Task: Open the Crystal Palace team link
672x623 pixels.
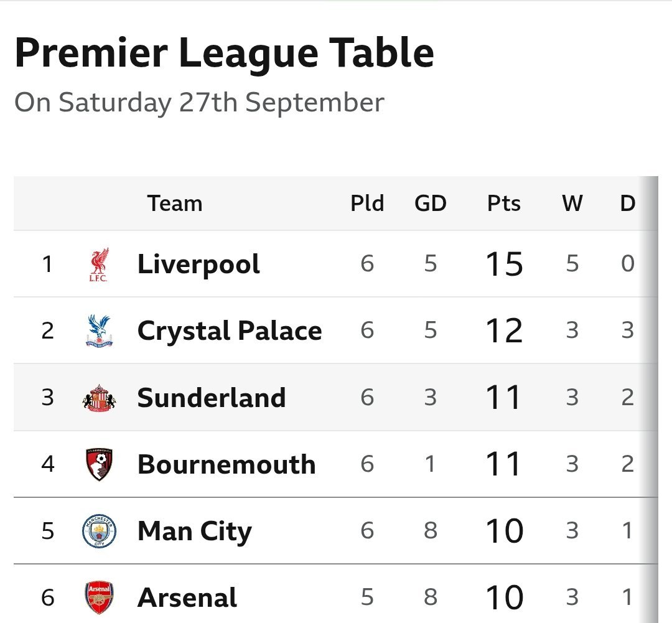Action: [230, 331]
